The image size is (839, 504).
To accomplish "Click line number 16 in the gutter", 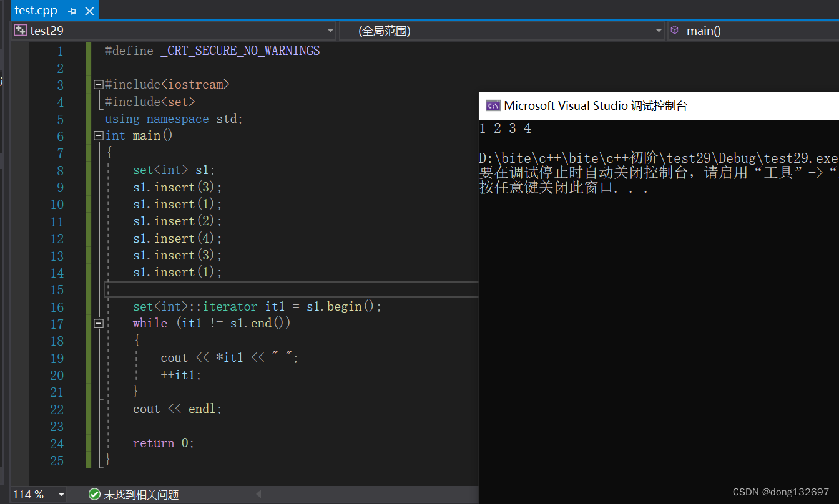I will pyautogui.click(x=57, y=307).
